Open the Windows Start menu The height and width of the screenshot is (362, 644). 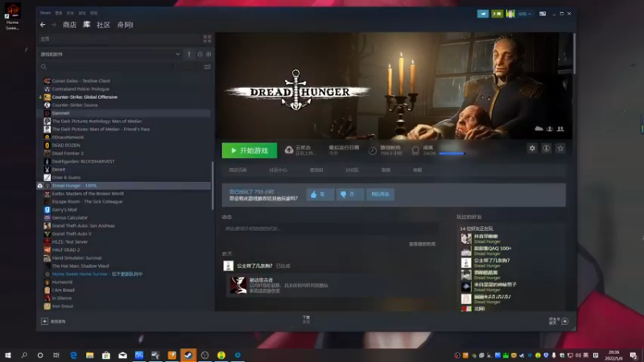(x=8, y=355)
